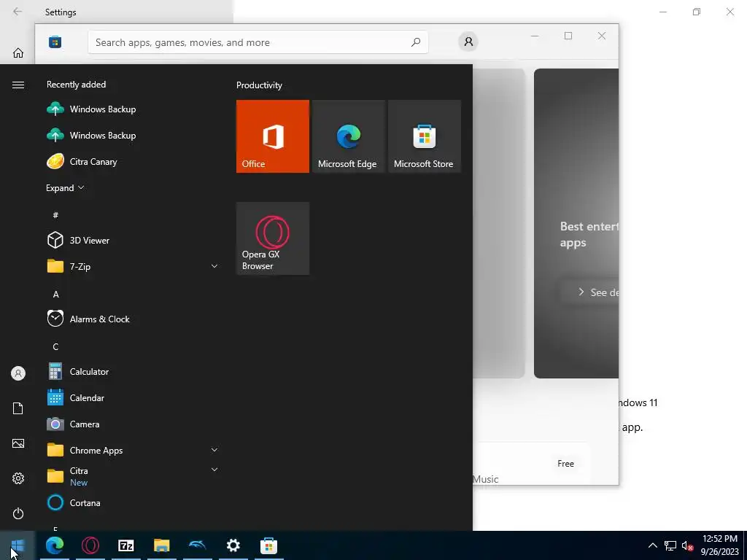Click the Store search input field
Image resolution: width=747 pixels, height=560 pixels.
point(258,42)
